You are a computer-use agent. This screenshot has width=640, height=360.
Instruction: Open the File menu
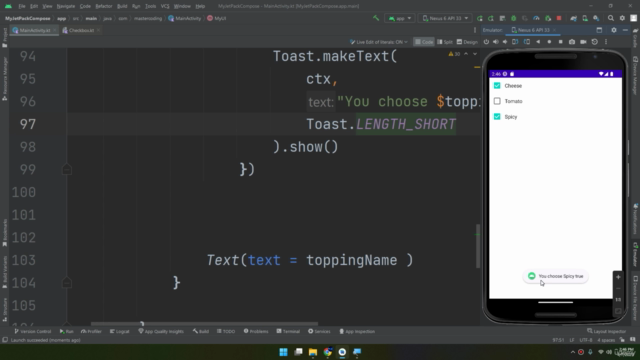tap(22, 6)
